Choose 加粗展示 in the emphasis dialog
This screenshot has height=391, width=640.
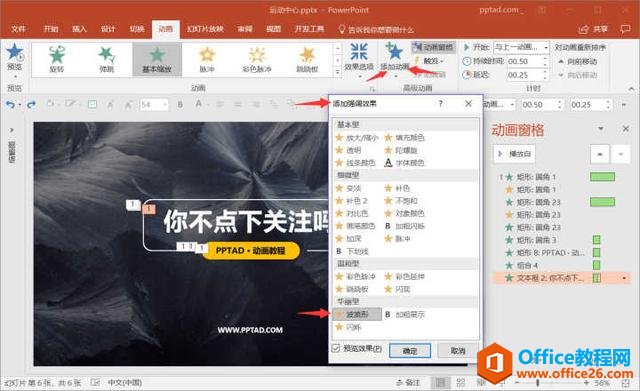point(405,314)
